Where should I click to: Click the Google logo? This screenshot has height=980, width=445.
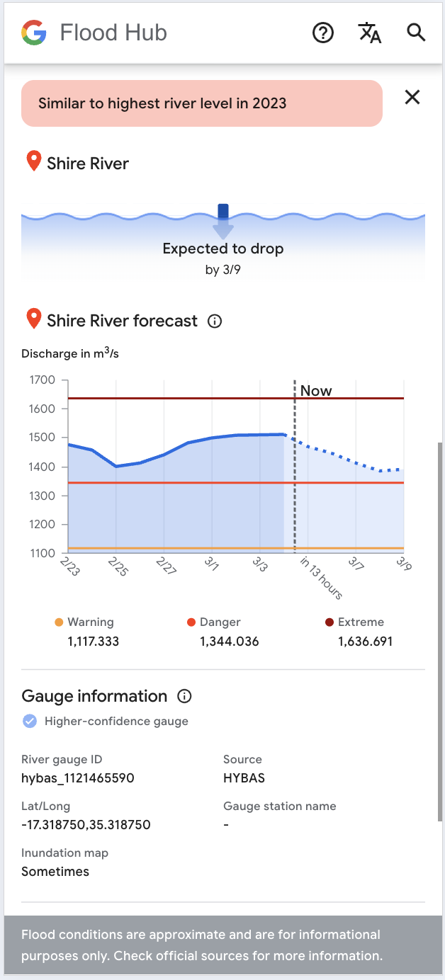click(34, 33)
